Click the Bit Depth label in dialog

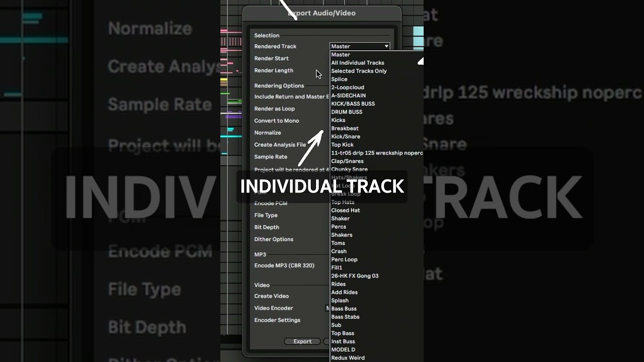click(x=267, y=227)
